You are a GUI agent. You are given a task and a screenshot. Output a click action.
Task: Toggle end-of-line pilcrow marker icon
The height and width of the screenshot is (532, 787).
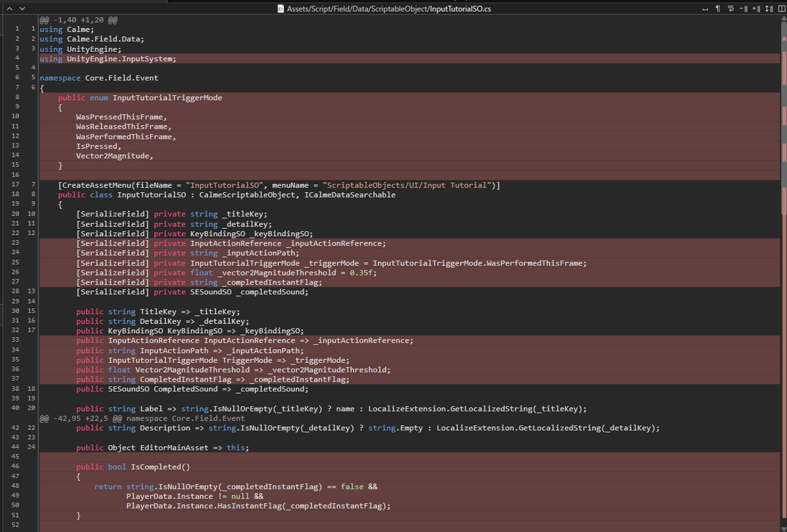coord(718,8)
